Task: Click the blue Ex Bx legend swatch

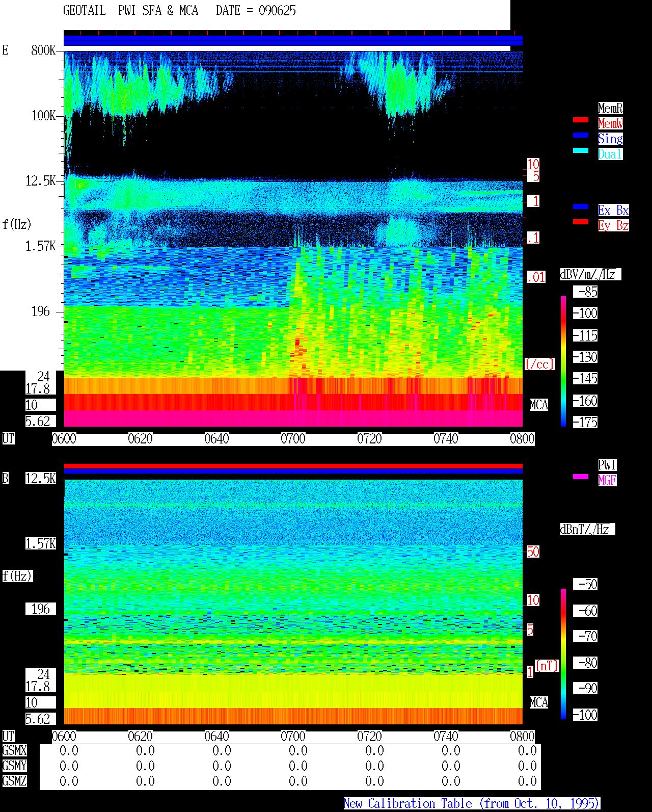Action: coord(581,206)
